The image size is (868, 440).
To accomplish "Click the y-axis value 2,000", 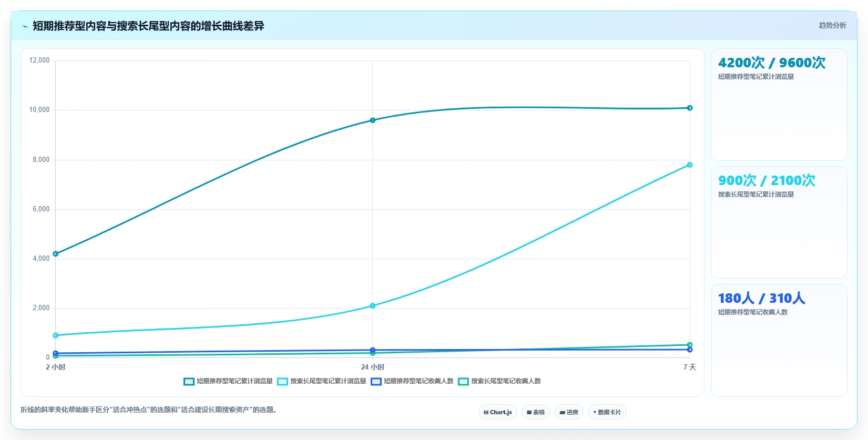I will [41, 308].
